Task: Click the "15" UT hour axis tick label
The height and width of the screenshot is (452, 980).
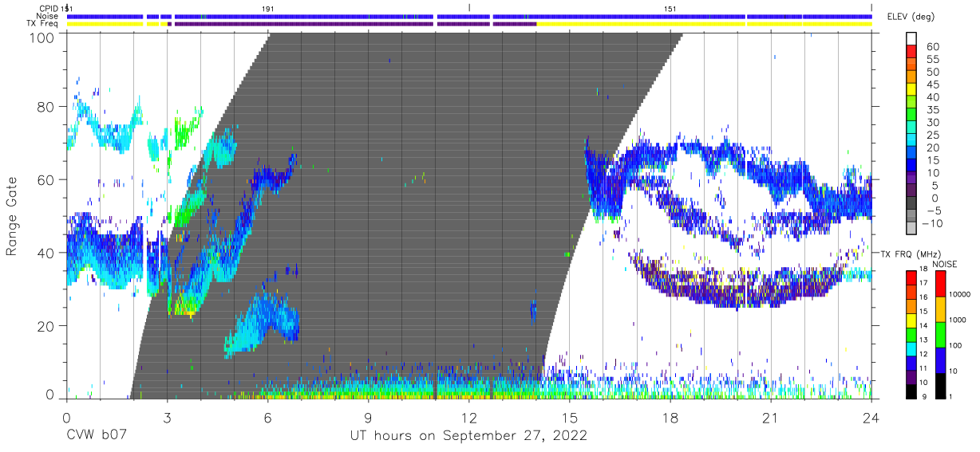Action: (x=570, y=417)
